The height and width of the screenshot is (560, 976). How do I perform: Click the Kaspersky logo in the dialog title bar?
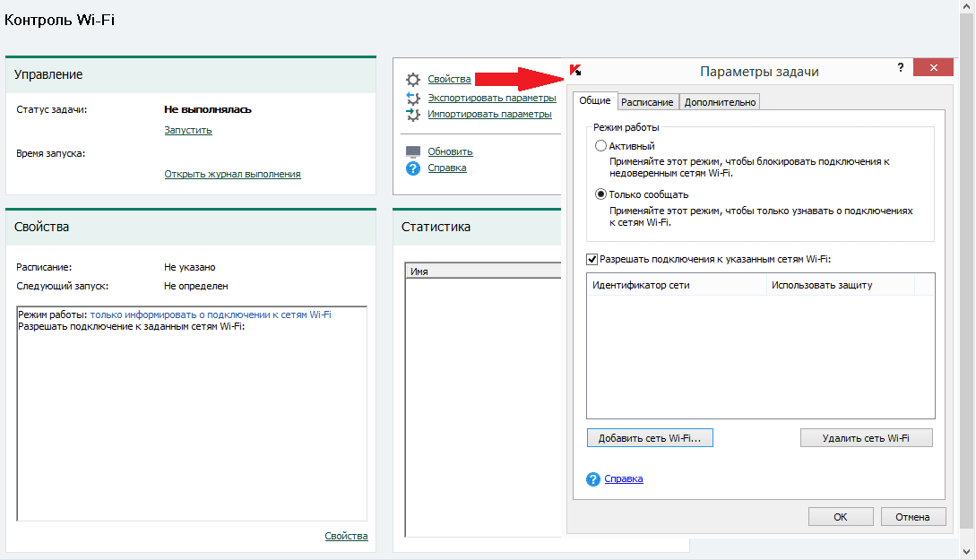click(575, 70)
